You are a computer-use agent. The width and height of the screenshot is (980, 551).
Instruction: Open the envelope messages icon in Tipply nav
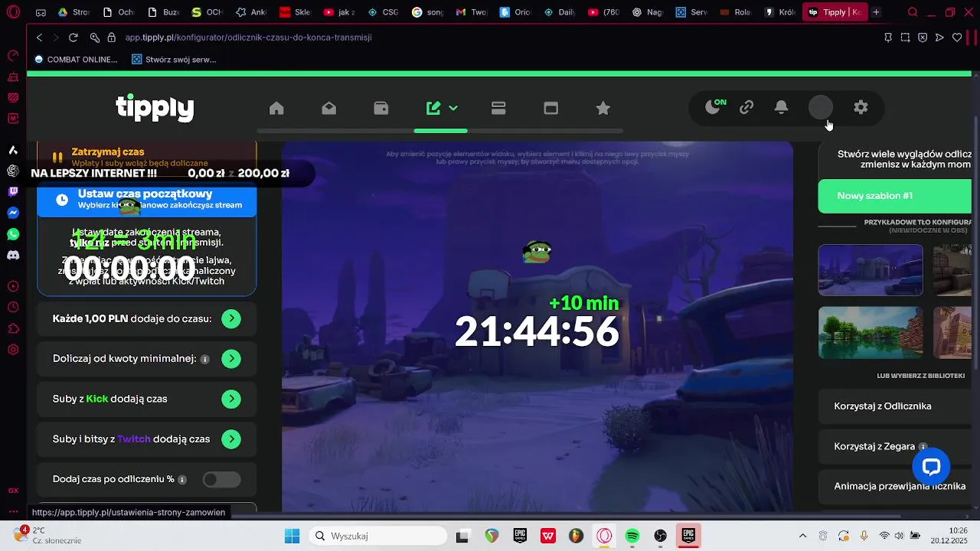(329, 108)
